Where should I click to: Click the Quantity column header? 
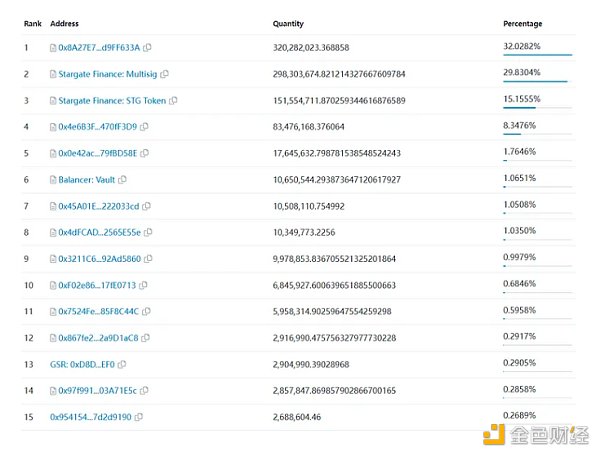click(x=288, y=24)
